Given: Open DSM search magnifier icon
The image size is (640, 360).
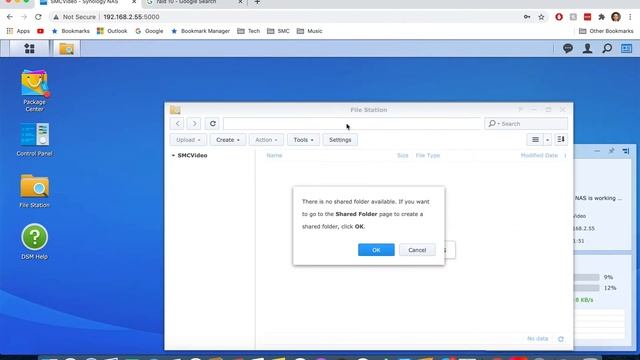Looking at the screenshot, I should 607,49.
